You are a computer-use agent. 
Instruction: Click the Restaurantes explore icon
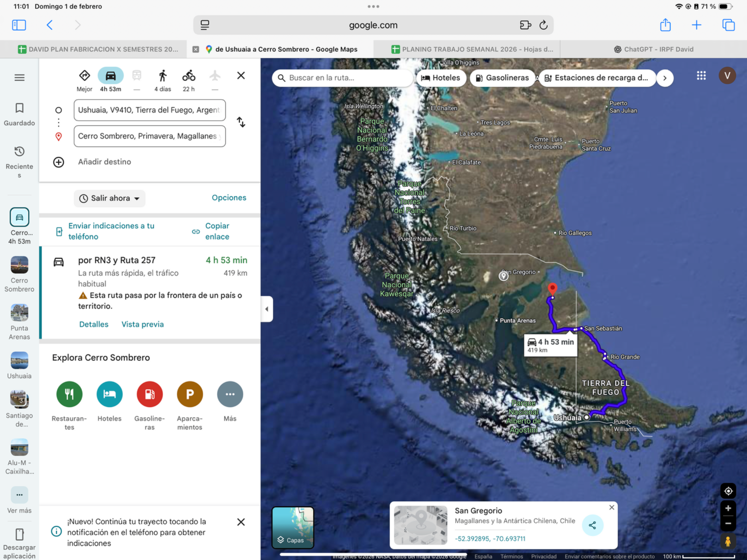69,394
